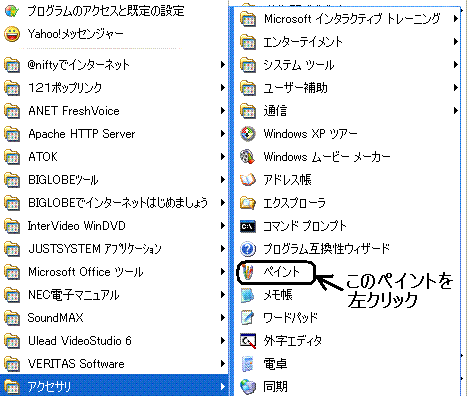Click the folder icon beside SoundMAX
Screen dimensions: 467x396
point(12,318)
